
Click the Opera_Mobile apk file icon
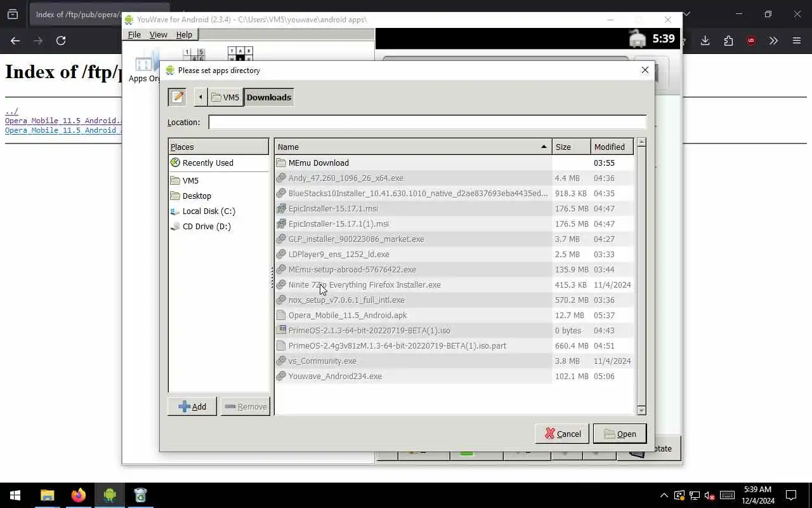(x=281, y=315)
